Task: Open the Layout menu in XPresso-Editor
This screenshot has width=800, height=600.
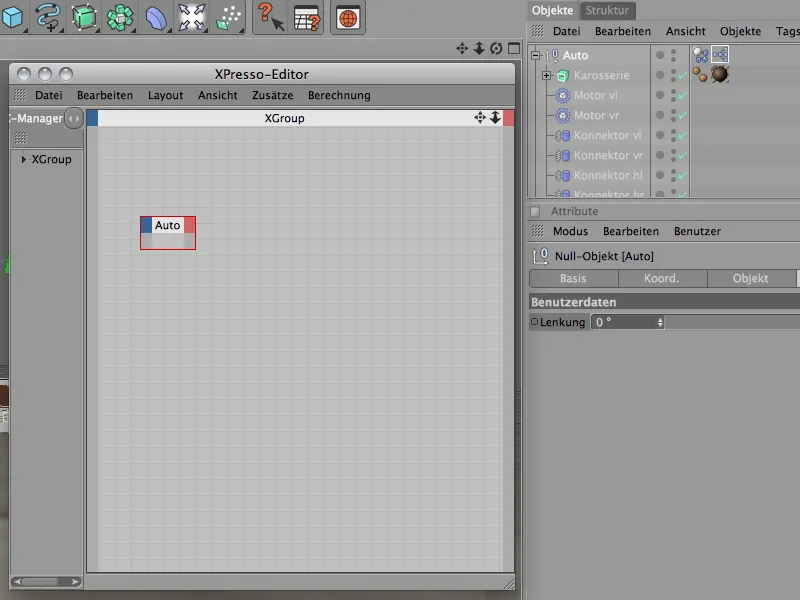Action: pyautogui.click(x=165, y=95)
